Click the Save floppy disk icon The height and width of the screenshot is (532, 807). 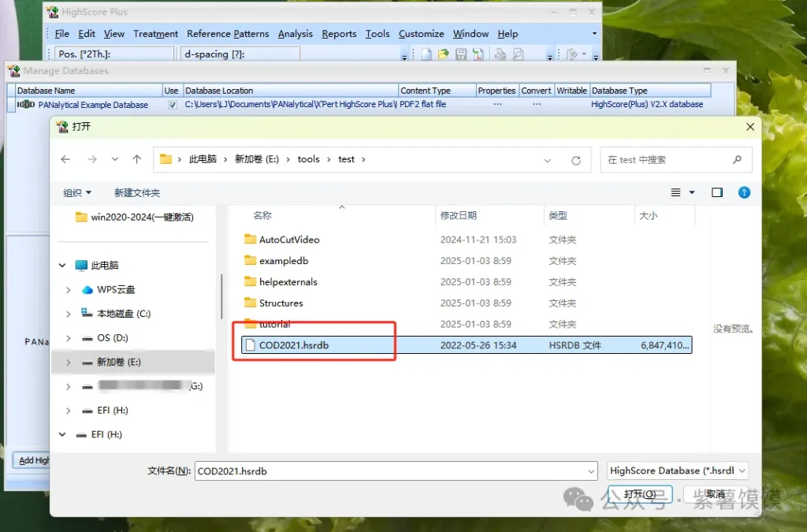click(461, 54)
